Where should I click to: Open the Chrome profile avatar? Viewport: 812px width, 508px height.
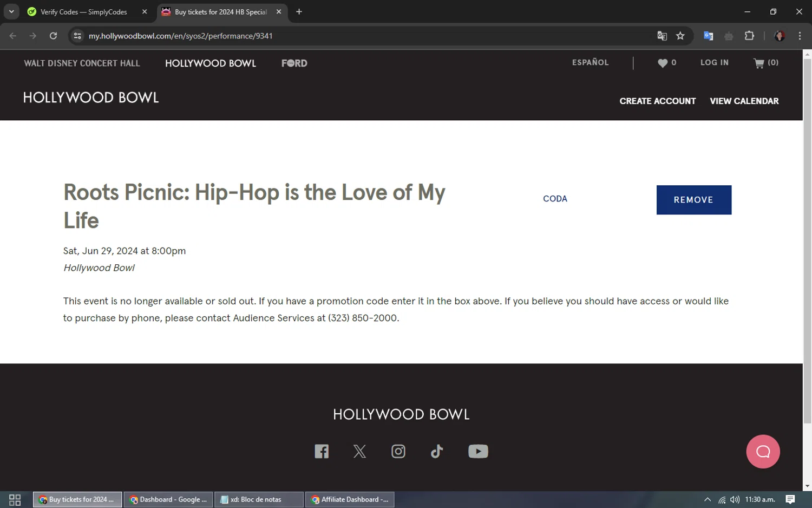(780, 36)
